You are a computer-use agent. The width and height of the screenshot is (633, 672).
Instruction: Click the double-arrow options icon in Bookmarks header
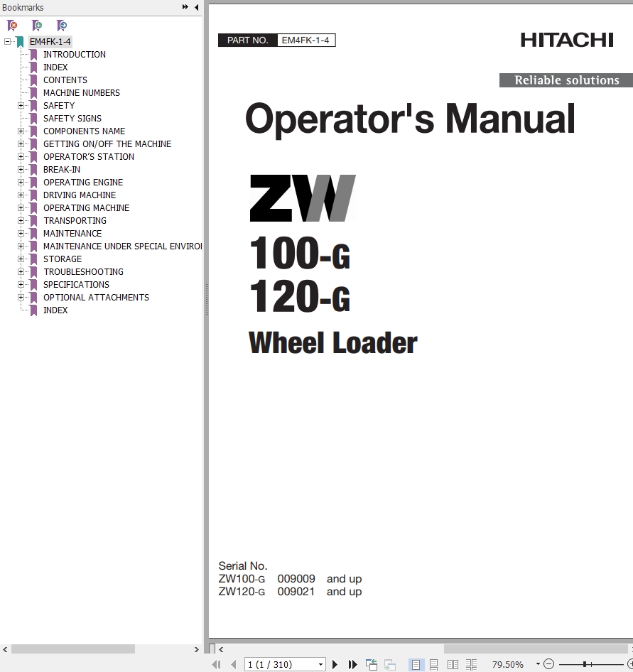(x=185, y=7)
